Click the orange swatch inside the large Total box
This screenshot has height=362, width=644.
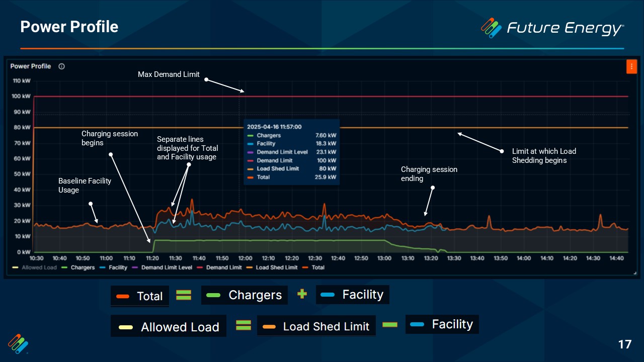[124, 296]
